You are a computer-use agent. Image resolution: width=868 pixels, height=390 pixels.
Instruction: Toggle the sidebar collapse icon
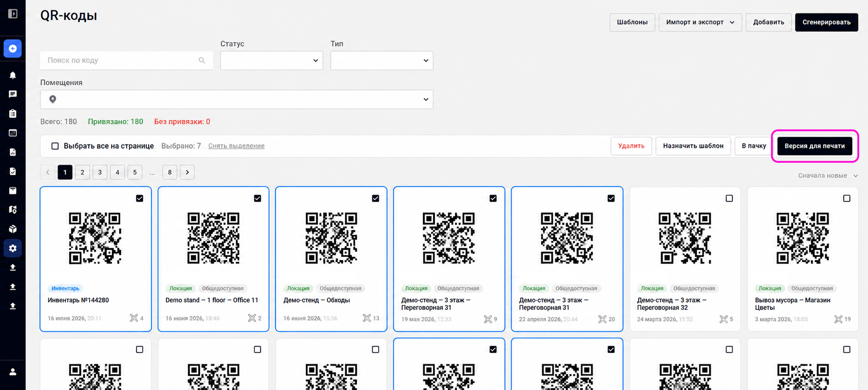(13, 14)
